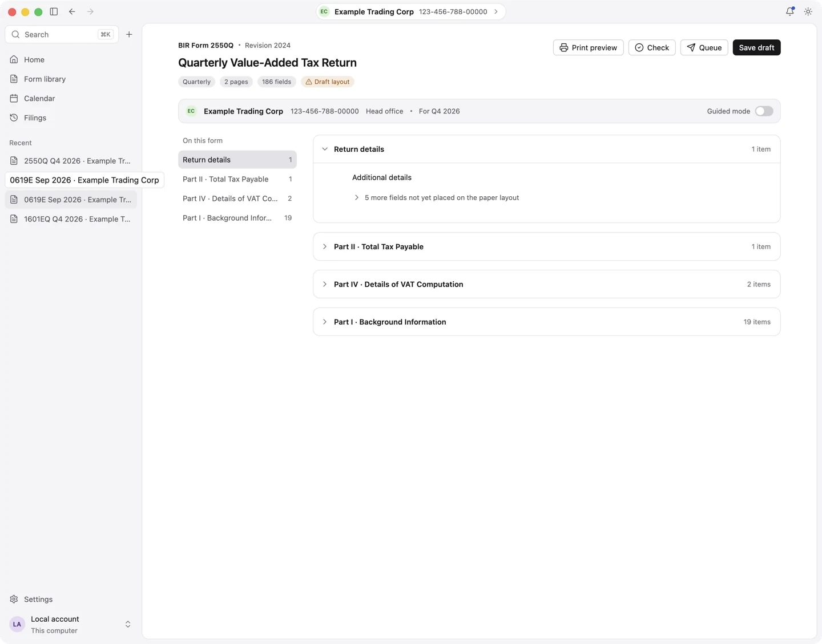Viewport: 822px width, 644px height.
Task: Save the draft
Action: pyautogui.click(x=756, y=47)
